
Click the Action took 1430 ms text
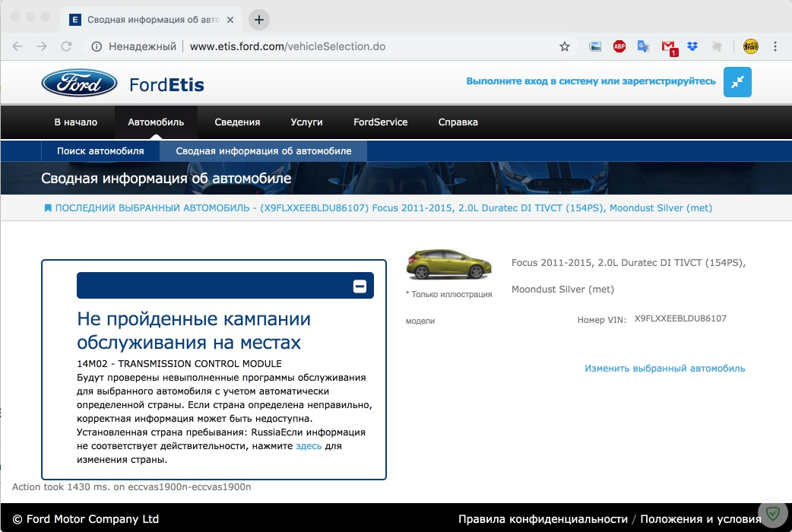pos(131,487)
